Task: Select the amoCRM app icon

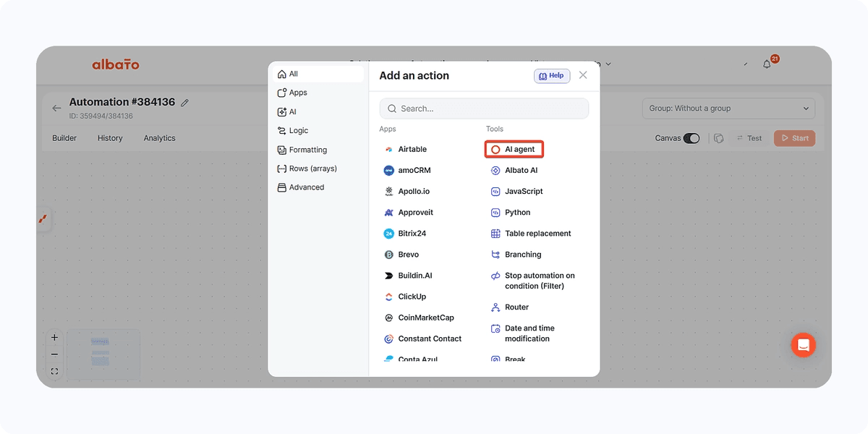Action: [389, 171]
